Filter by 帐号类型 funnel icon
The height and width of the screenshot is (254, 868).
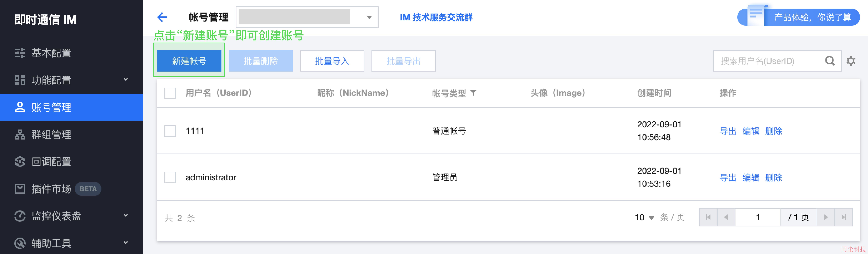tap(473, 93)
